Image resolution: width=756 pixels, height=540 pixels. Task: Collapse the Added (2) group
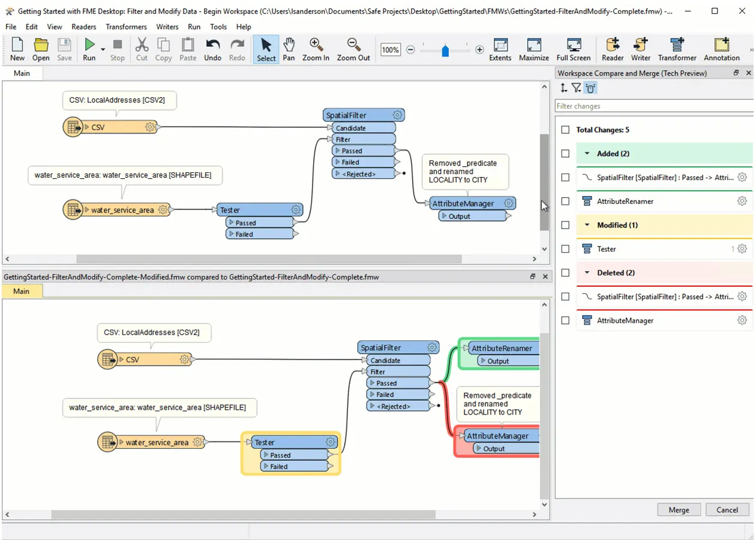click(x=587, y=154)
